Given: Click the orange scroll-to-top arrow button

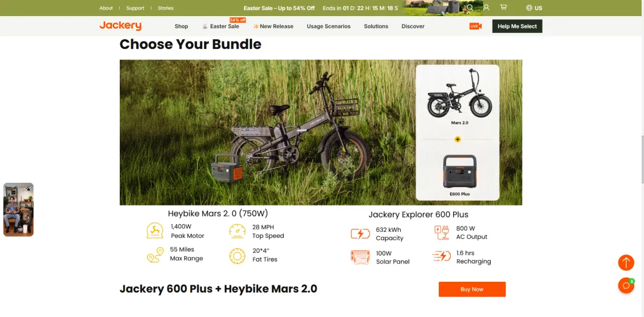Looking at the screenshot, I should click(626, 263).
